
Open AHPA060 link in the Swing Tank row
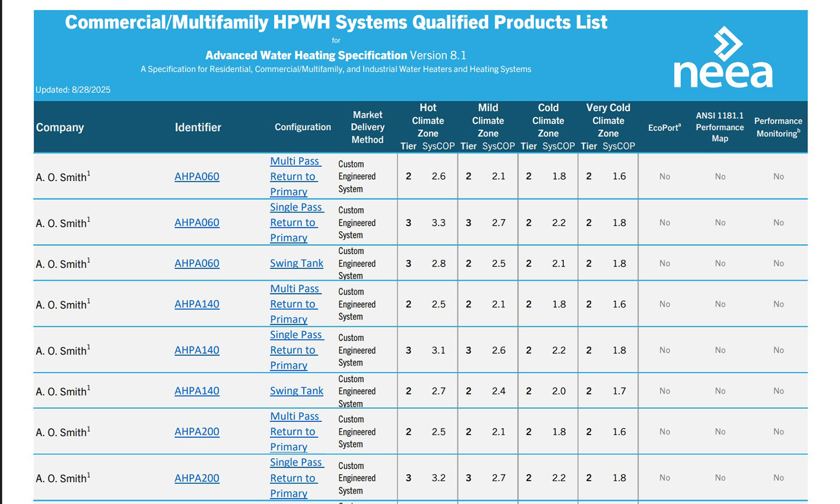(x=197, y=263)
